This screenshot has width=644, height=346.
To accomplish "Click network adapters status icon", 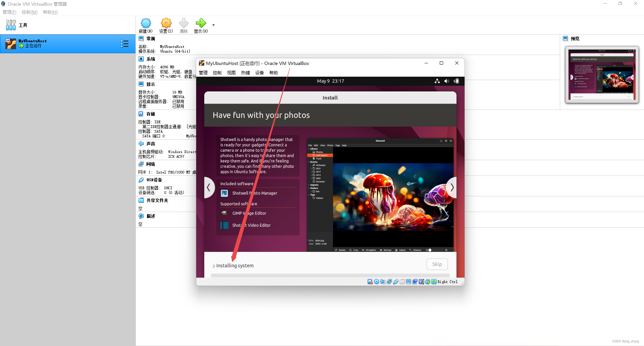I will [x=389, y=282].
